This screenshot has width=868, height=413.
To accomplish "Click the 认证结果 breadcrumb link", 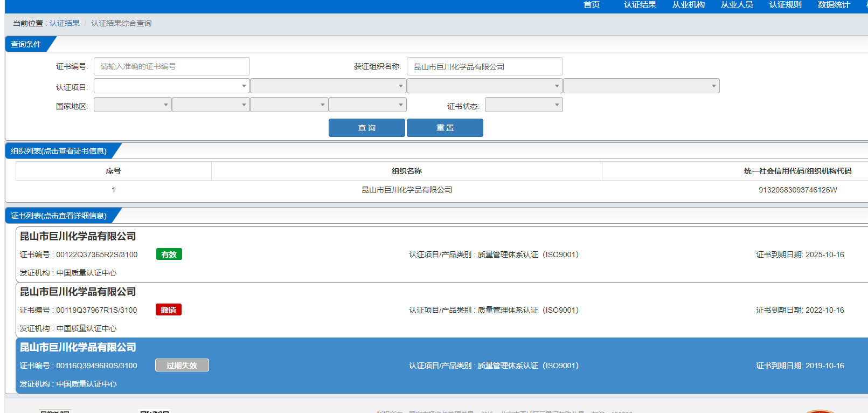I will 64,23.
